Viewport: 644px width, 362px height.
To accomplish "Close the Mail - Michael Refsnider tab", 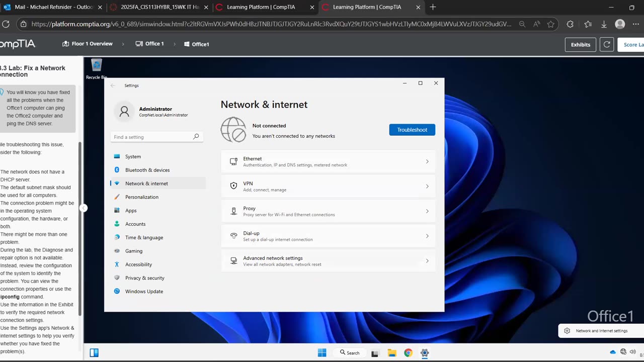I will 100,8.
